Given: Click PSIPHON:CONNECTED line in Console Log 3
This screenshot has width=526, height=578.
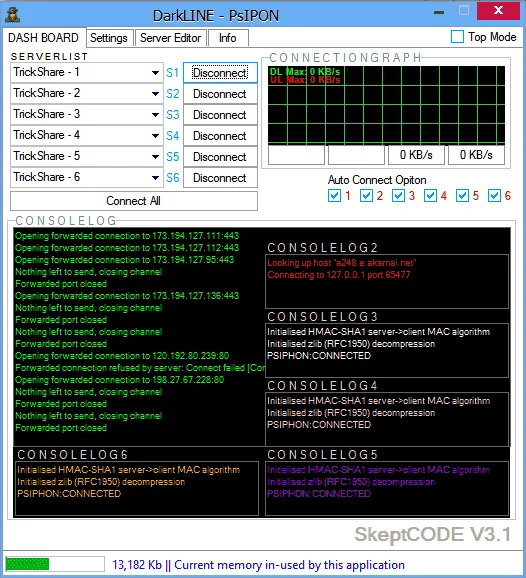Looking at the screenshot, I should click(319, 356).
